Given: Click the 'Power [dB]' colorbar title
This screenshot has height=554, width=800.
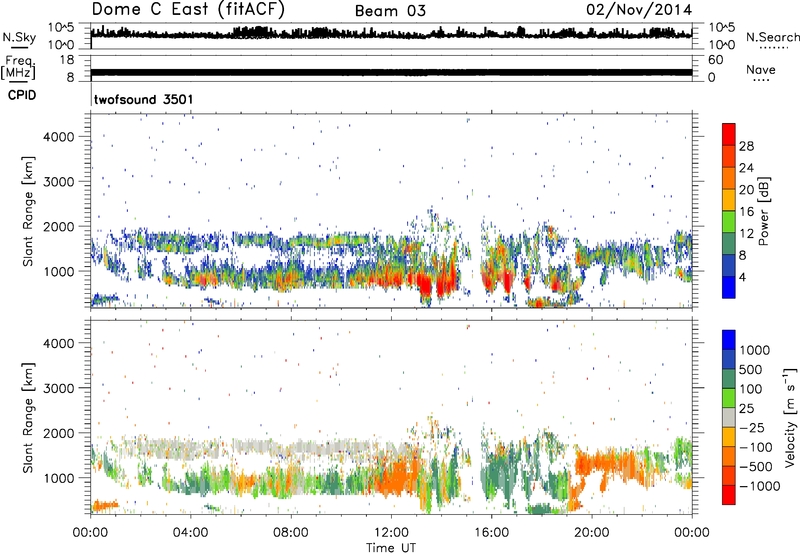Looking at the screenshot, I should click(x=764, y=211).
